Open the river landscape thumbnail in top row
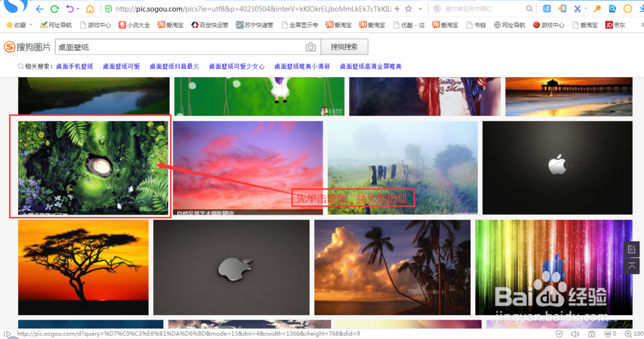 [x=93, y=96]
